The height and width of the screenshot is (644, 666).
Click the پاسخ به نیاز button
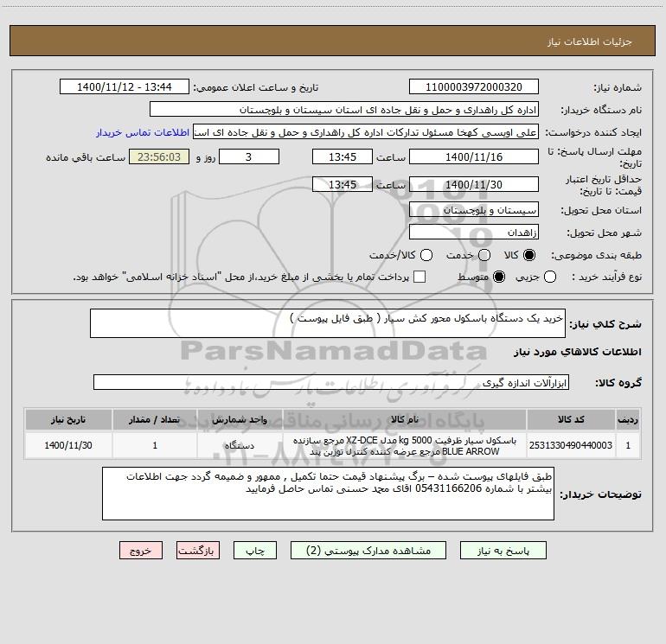point(503,551)
